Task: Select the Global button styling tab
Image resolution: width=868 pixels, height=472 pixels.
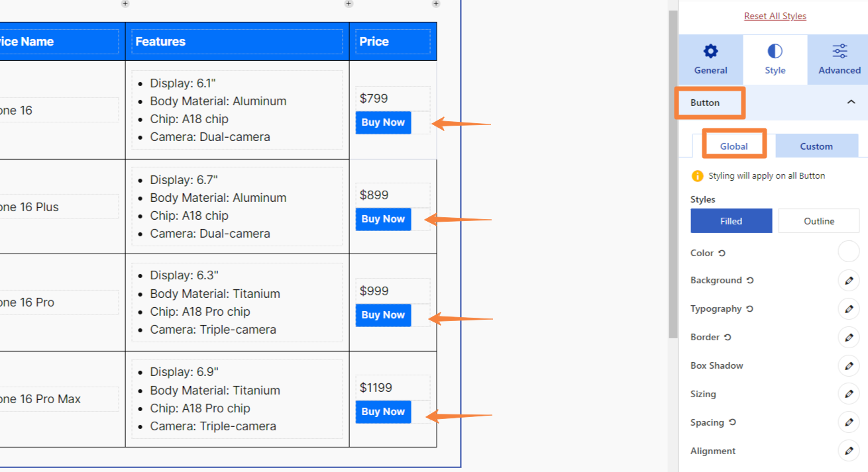Action: tap(733, 146)
